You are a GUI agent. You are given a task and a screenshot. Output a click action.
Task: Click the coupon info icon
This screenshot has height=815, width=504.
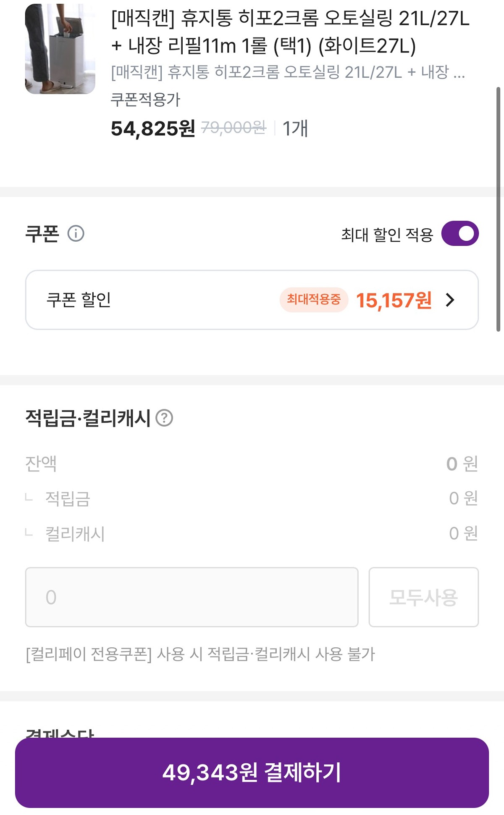point(76,233)
